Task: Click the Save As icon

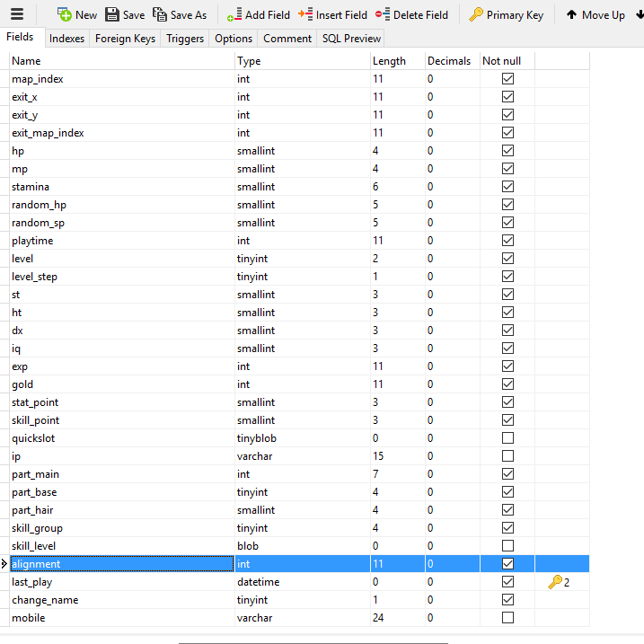Action: coord(160,14)
